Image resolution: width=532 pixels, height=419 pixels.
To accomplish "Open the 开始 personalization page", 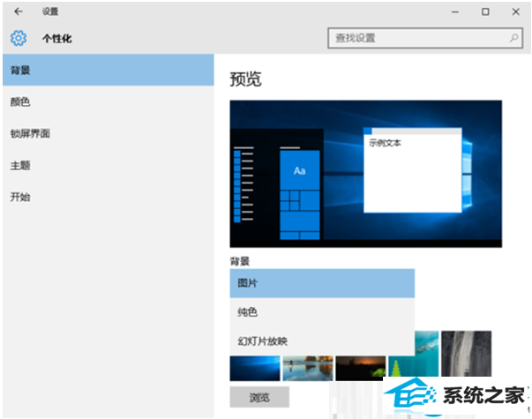I will click(x=20, y=197).
